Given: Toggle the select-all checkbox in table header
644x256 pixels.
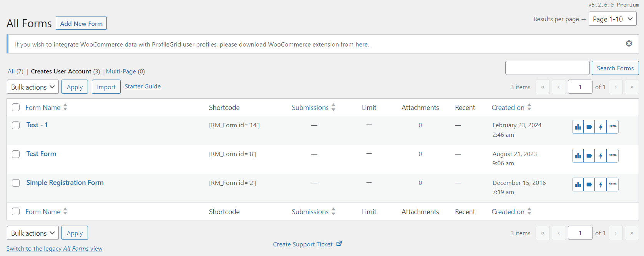Looking at the screenshot, I should (16, 107).
